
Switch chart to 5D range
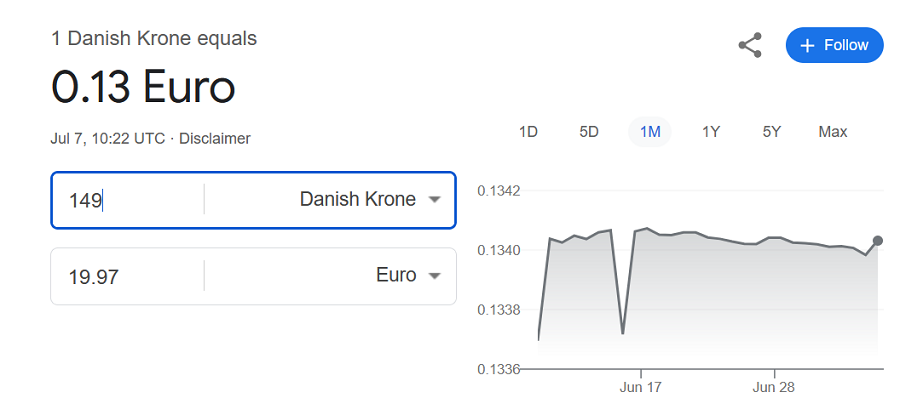point(589,132)
